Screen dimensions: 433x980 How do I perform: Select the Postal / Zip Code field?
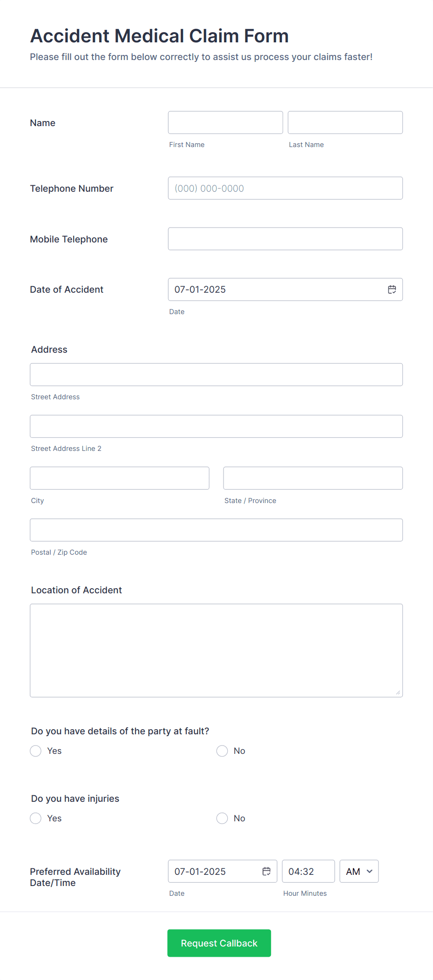(x=216, y=530)
